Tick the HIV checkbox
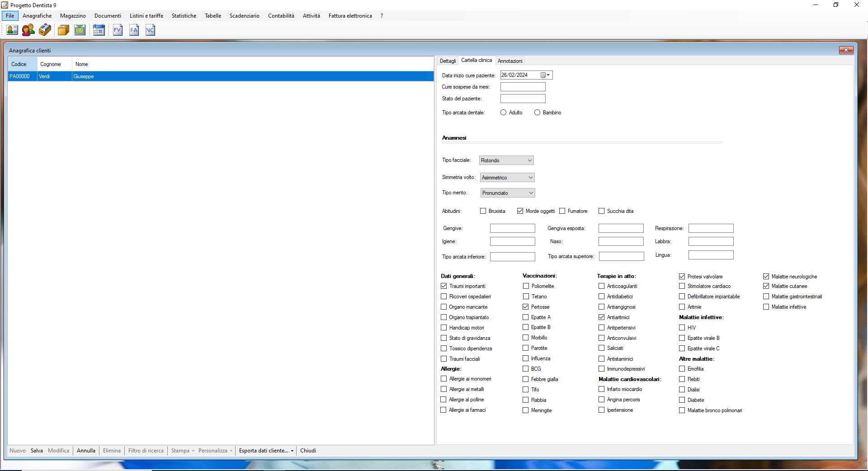The height and width of the screenshot is (471, 868). (682, 328)
